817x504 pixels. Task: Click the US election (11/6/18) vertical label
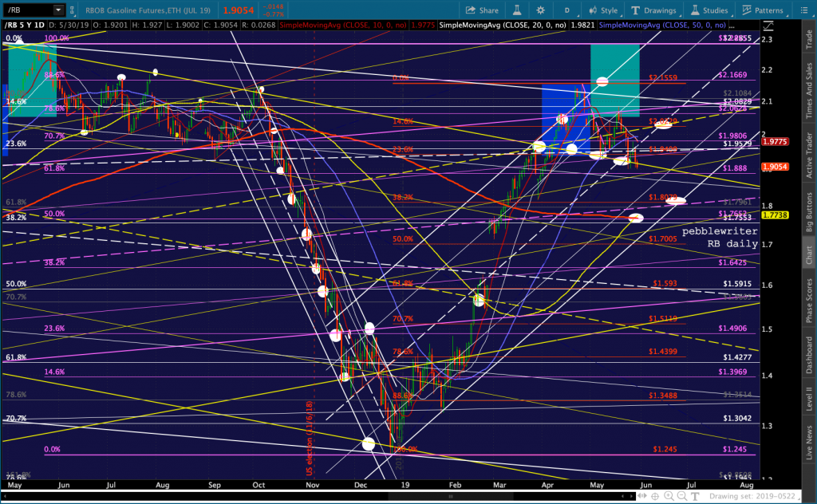[309, 438]
